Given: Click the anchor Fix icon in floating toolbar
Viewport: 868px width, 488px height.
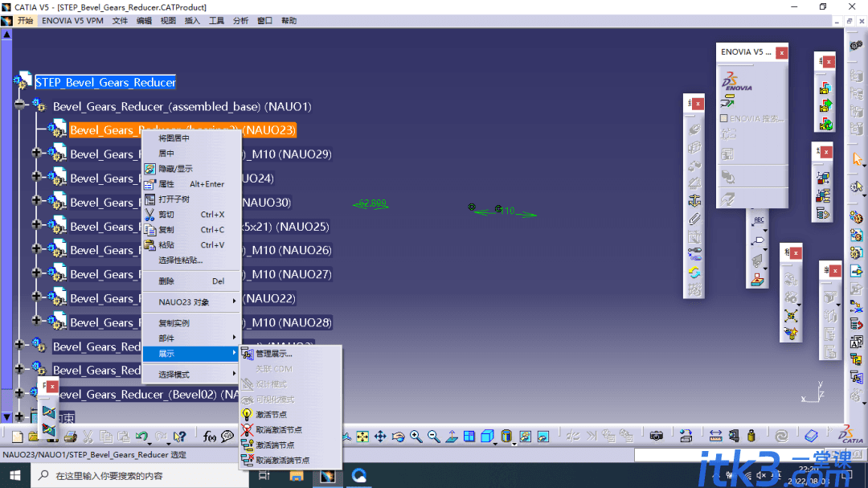Looking at the screenshot, I should [694, 200].
